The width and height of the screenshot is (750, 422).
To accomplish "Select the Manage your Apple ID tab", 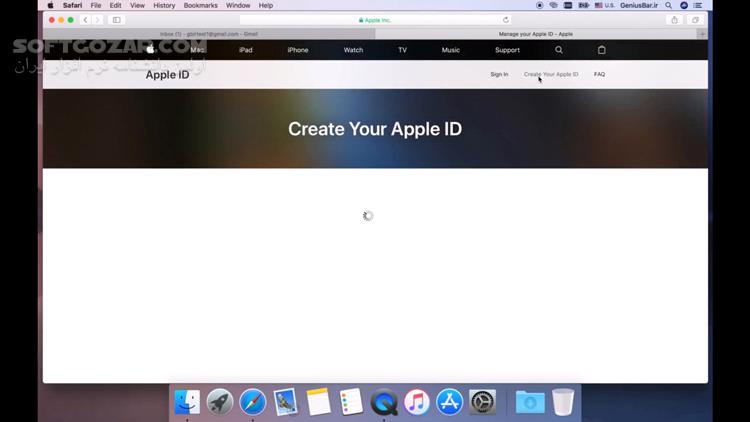I will click(536, 34).
